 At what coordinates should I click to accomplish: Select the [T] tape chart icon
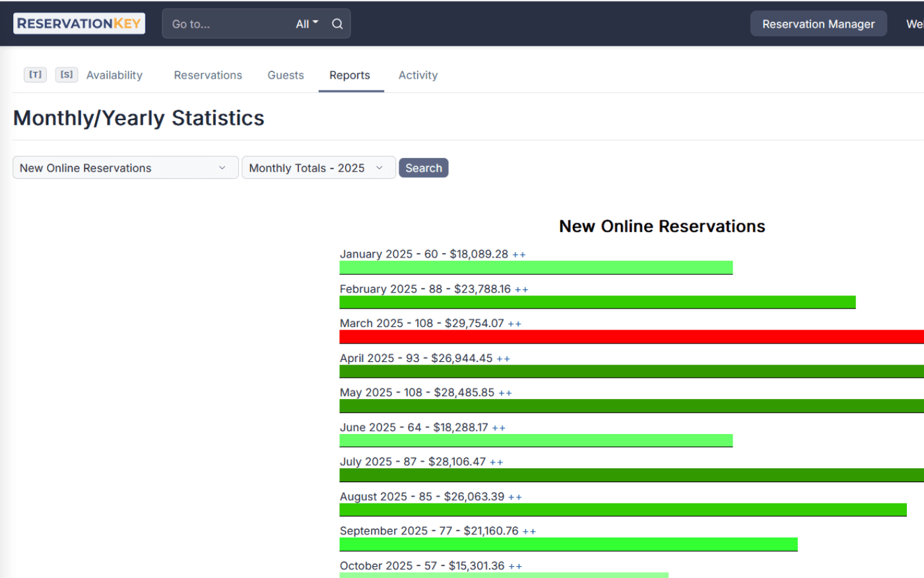pyautogui.click(x=35, y=75)
